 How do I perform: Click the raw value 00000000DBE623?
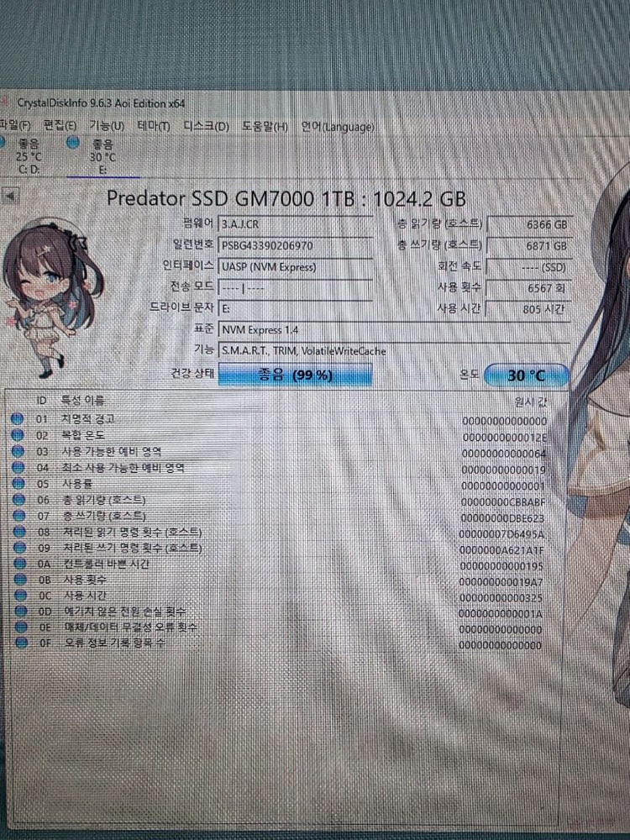coord(502,518)
